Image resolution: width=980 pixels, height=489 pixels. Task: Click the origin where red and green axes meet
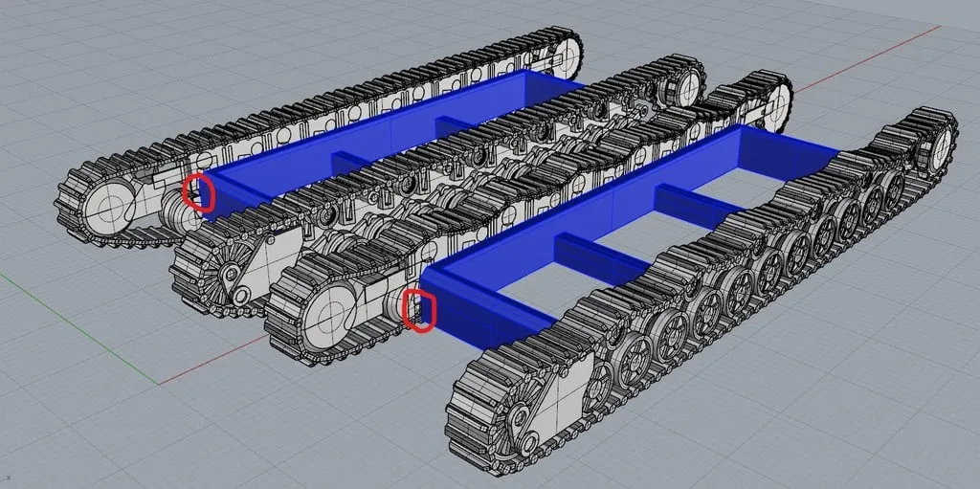161,383
